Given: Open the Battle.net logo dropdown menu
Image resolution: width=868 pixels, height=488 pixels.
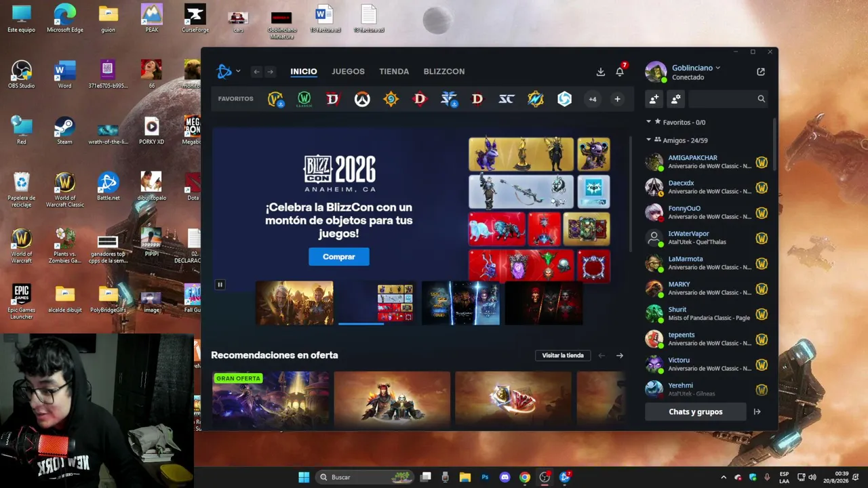Looking at the screenshot, I should [x=228, y=71].
